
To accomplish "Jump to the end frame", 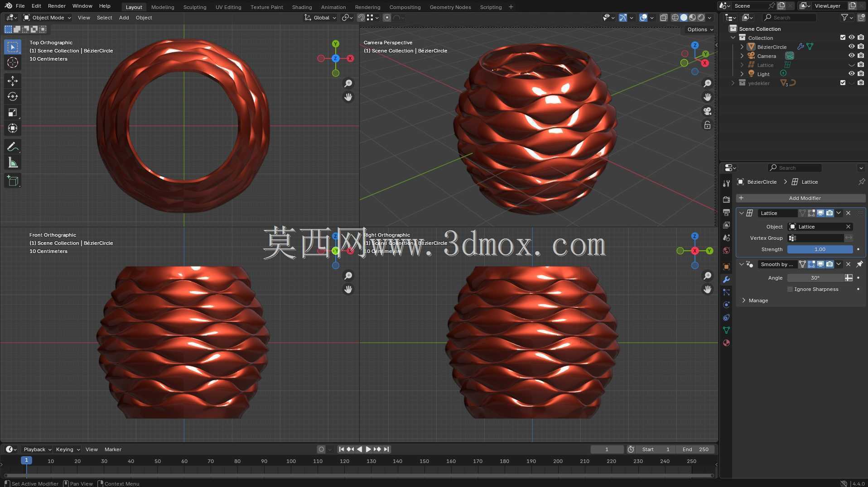I will click(386, 449).
